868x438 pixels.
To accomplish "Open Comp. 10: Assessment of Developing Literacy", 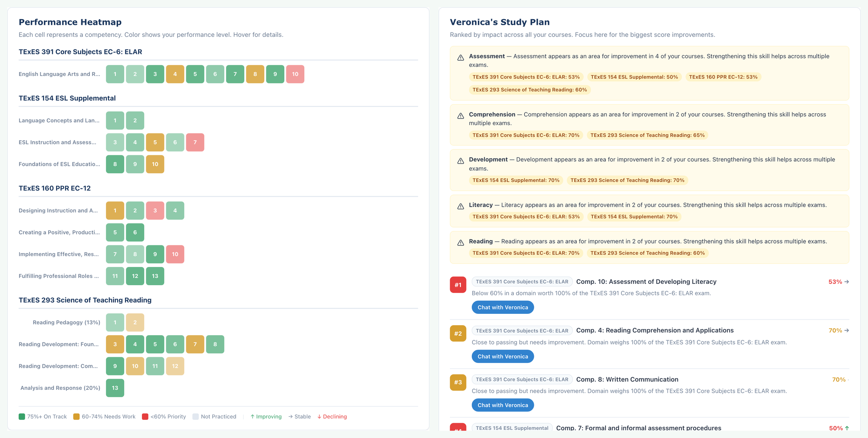I will click(x=646, y=282).
